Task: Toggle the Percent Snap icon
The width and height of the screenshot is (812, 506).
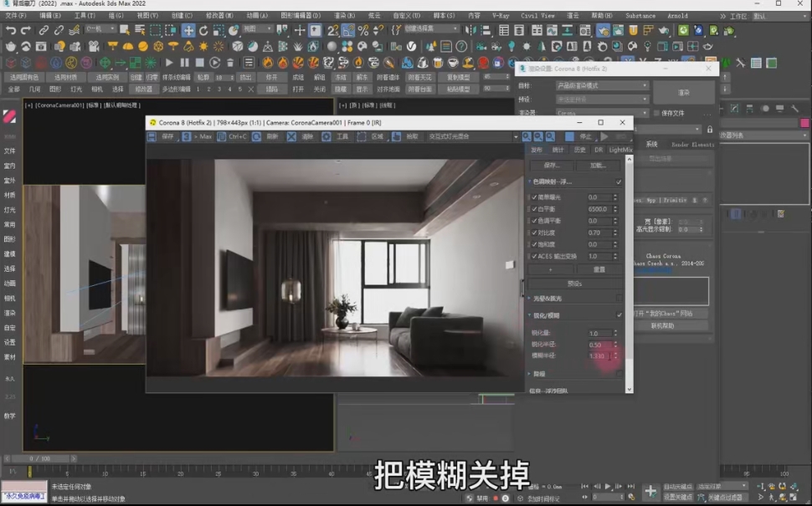Action: tap(363, 30)
